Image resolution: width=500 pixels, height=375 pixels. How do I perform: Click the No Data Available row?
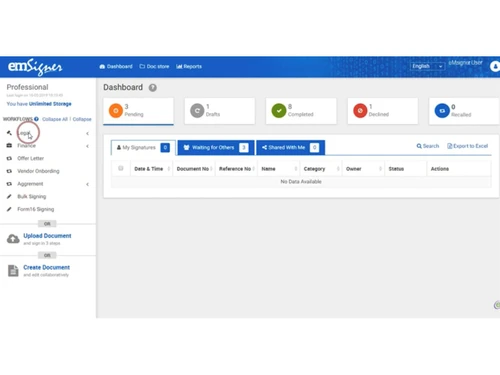(301, 182)
